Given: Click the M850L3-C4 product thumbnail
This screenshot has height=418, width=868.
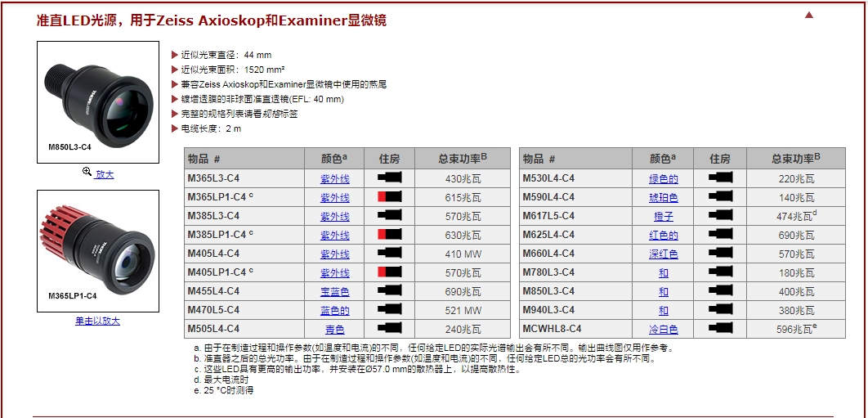Looking at the screenshot, I should pos(98,102).
